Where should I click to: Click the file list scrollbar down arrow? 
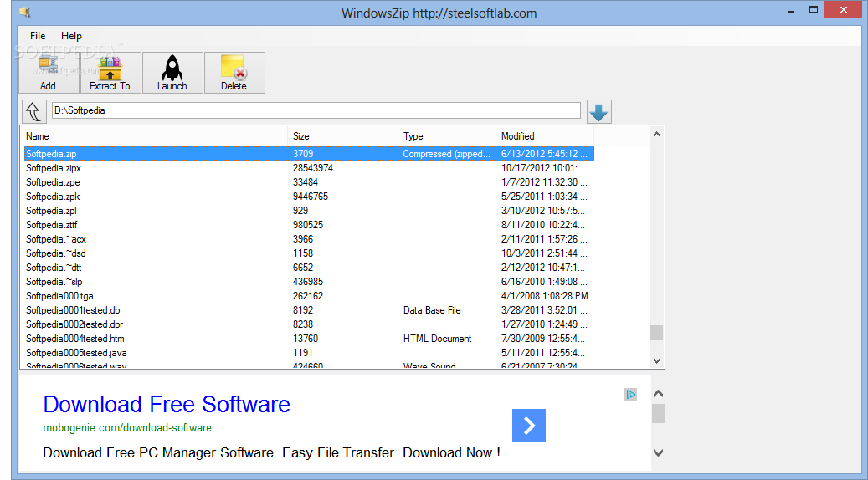click(x=656, y=361)
